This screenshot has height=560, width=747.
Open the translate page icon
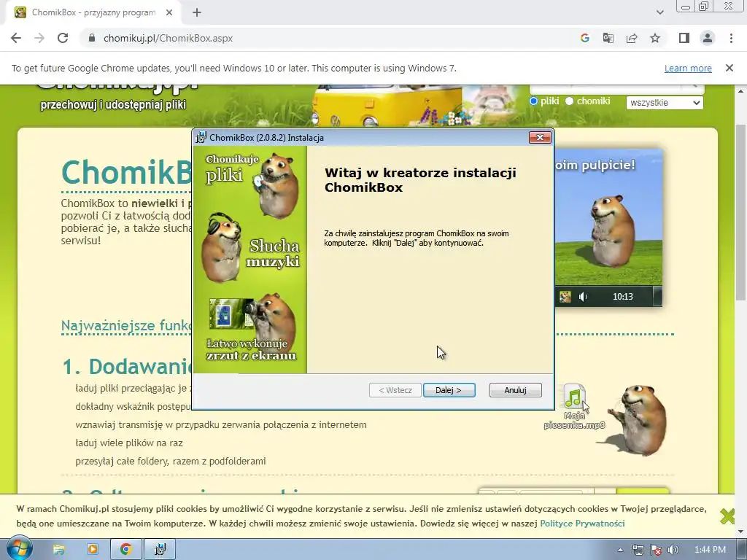click(608, 38)
